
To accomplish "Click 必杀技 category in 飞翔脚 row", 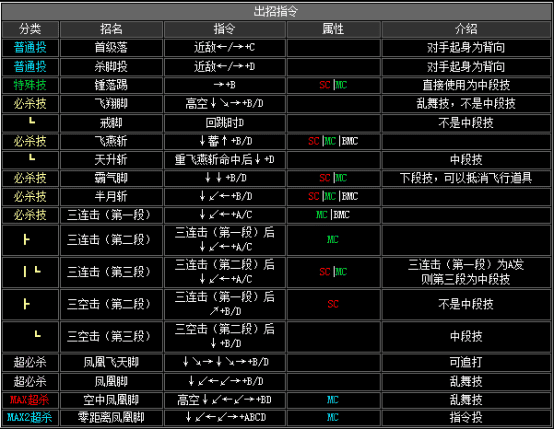I will coord(30,104).
